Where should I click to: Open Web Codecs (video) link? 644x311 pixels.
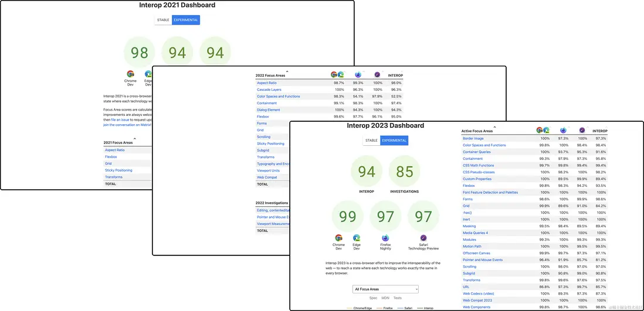click(479, 293)
